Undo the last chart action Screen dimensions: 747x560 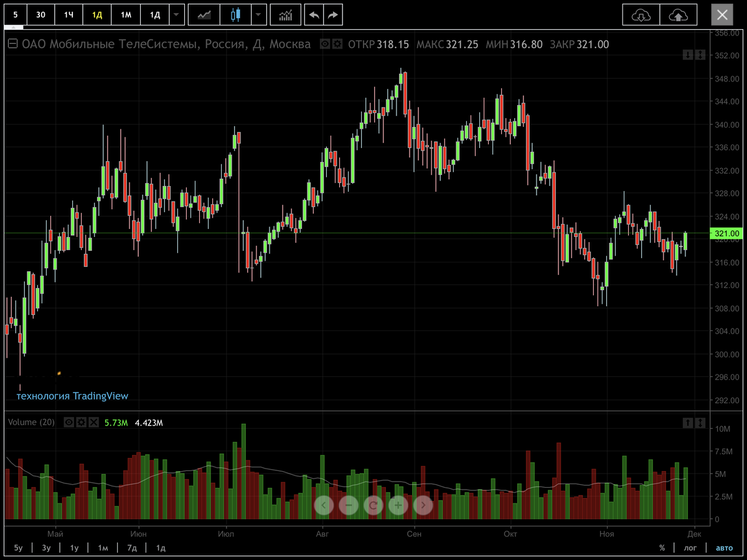coord(314,15)
